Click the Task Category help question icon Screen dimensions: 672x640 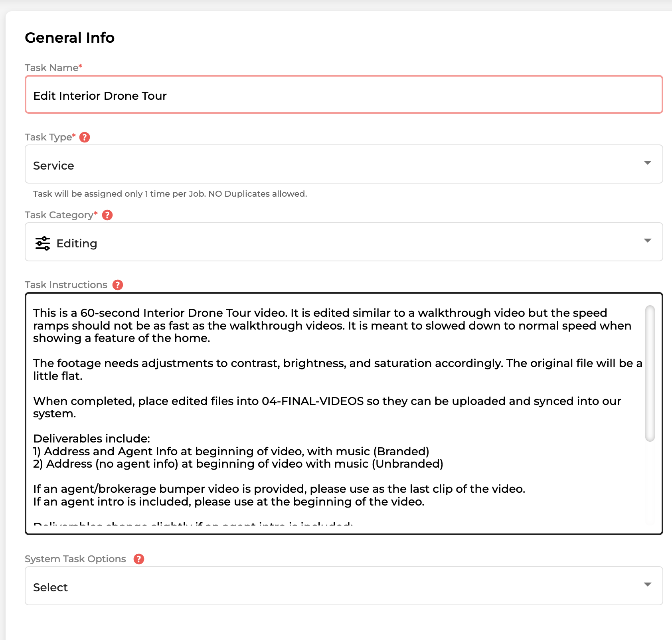tap(107, 215)
